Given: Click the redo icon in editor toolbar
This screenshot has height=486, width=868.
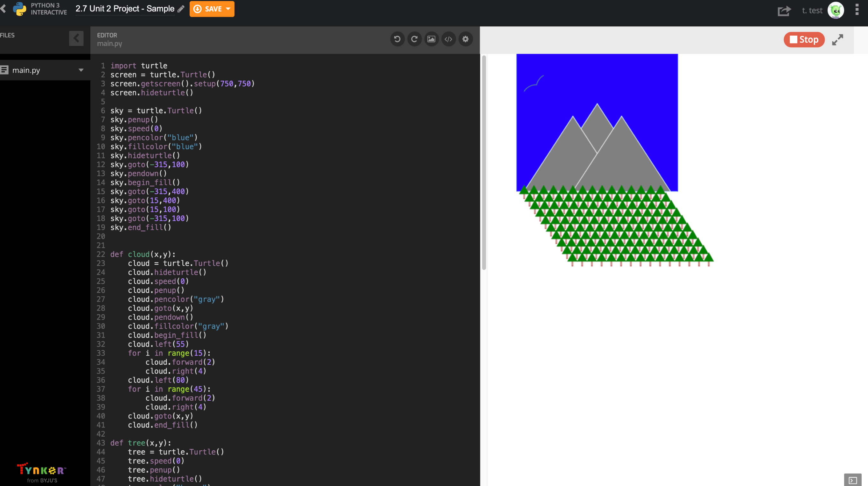Looking at the screenshot, I should tap(415, 39).
